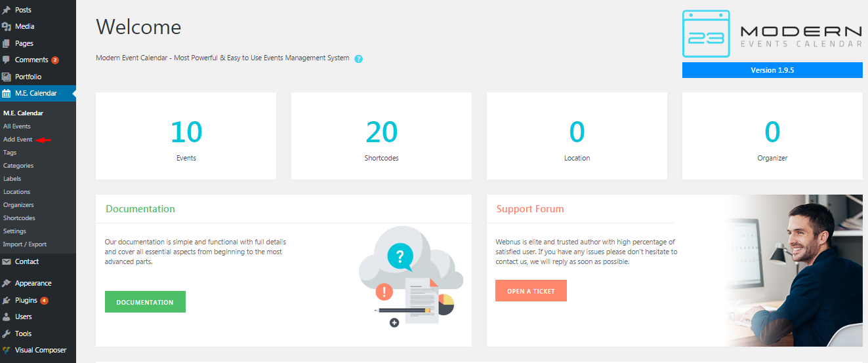Image resolution: width=868 pixels, height=363 pixels.
Task: Click the Welcome page heading
Action: [x=138, y=27]
